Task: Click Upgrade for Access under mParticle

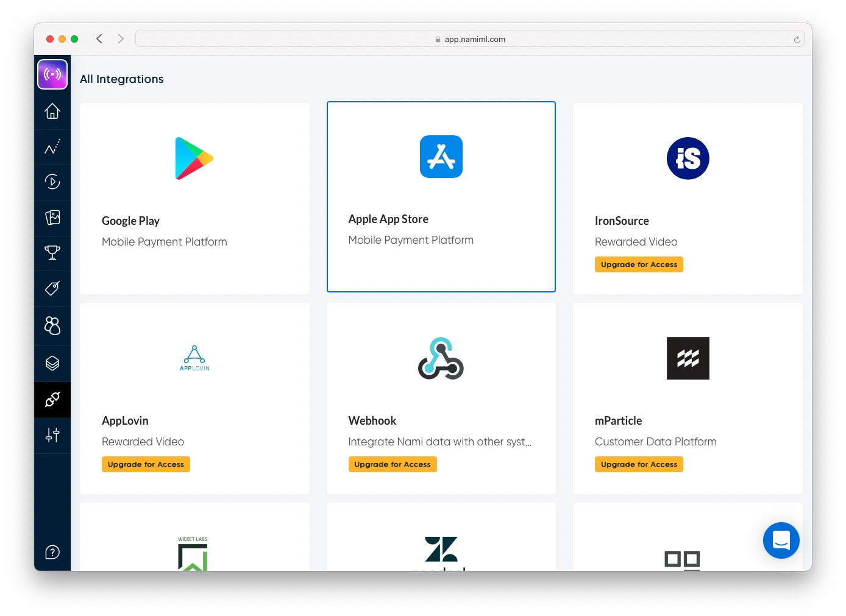Action: tap(639, 464)
